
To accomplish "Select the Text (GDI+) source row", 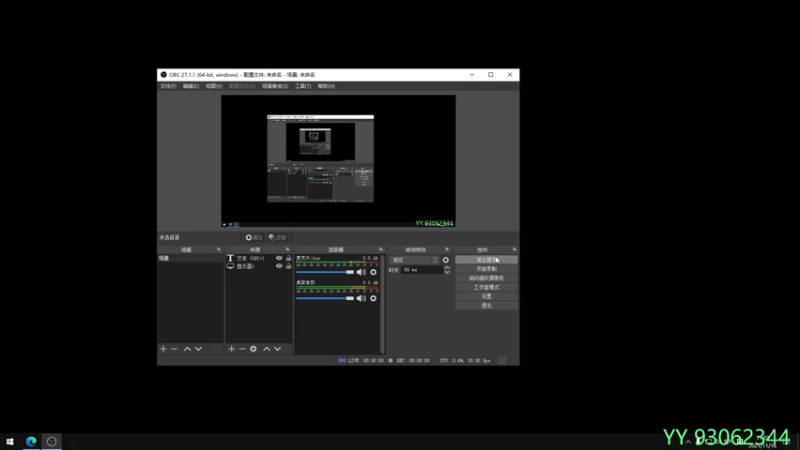I will coord(259,258).
